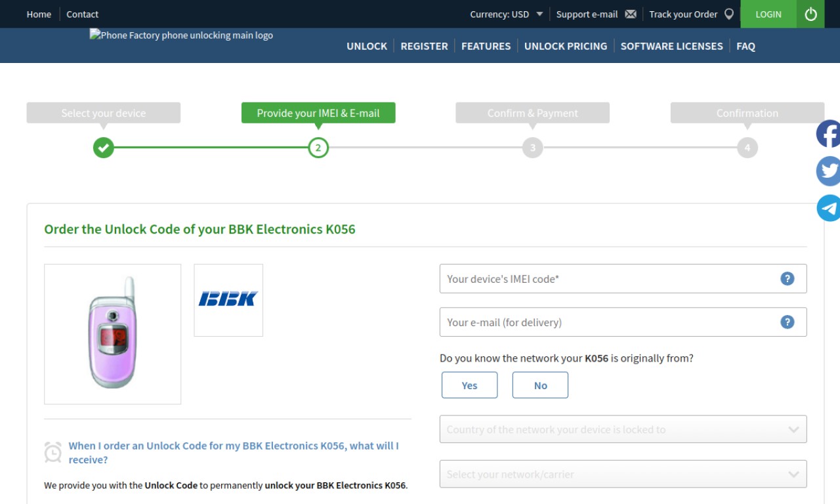Select Yes for knowing the original network
The height and width of the screenshot is (504, 840).
[470, 385]
